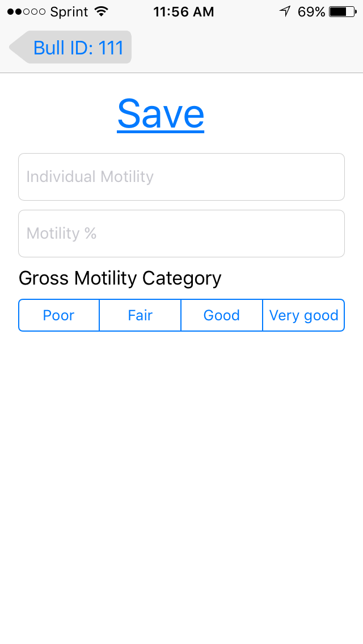Tap the empty navigation bar area right of Bull ID
363x644 pixels.
(x=244, y=48)
